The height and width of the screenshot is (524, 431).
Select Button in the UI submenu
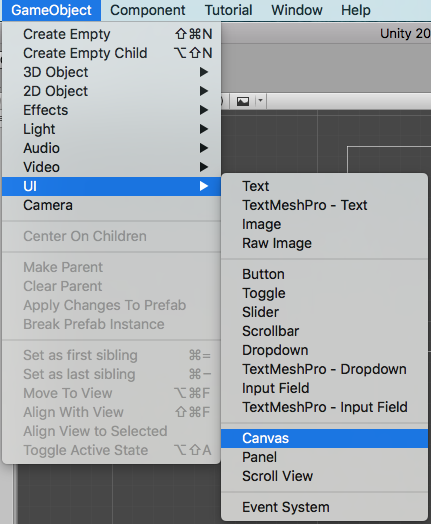pos(324,274)
